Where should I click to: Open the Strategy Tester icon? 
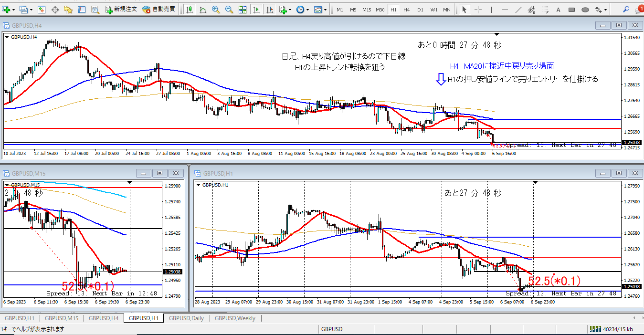(x=95, y=10)
